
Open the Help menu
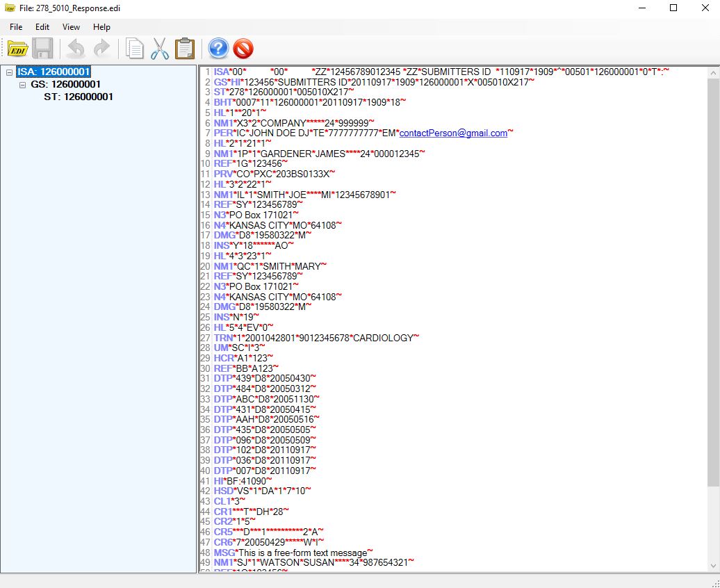point(101,27)
